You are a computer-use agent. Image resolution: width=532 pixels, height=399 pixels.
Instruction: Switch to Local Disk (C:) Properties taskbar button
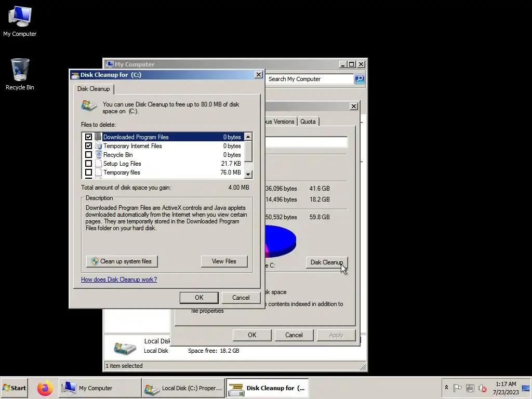183,388
